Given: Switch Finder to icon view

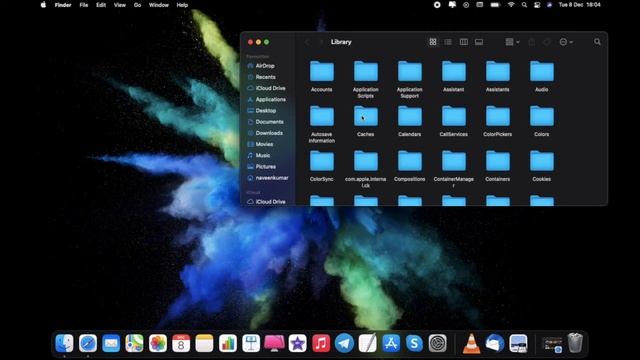Looking at the screenshot, I should click(433, 42).
